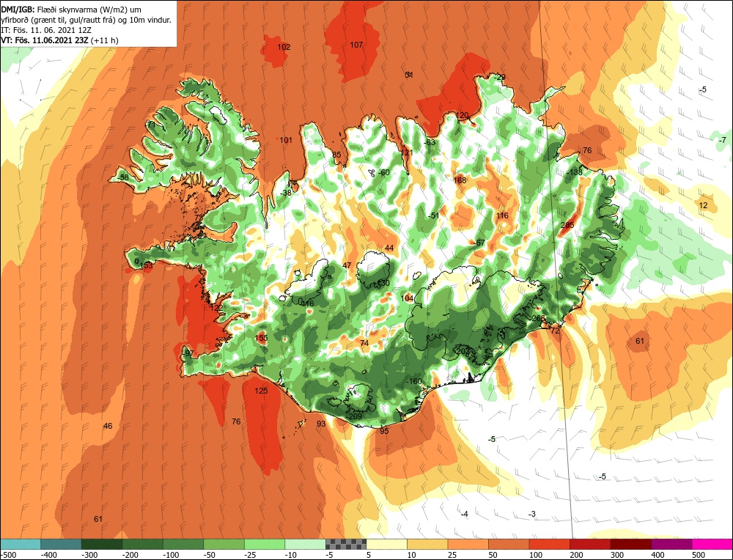The height and width of the screenshot is (560, 733).
Task: Click the map value 74
Action: coord(364,343)
